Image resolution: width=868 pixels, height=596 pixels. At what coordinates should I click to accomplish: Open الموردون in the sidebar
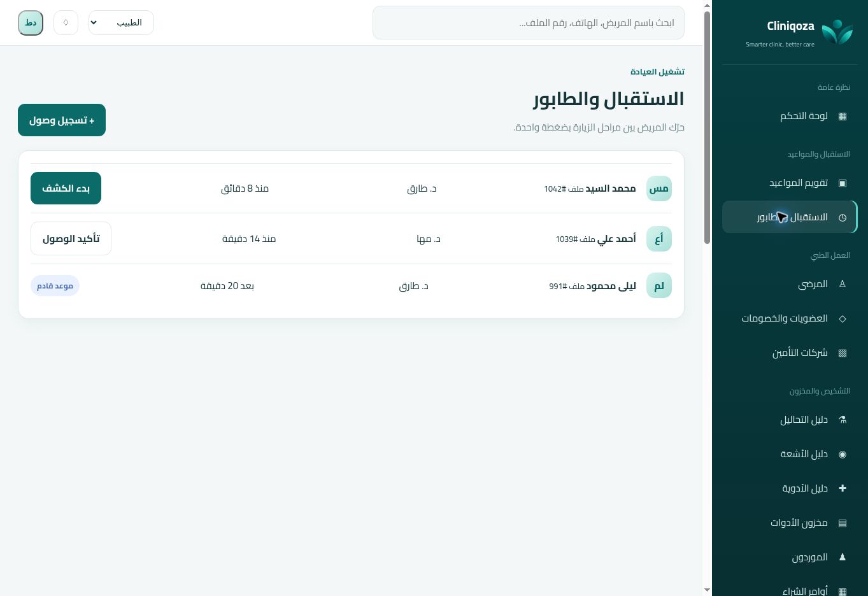[x=790, y=557]
